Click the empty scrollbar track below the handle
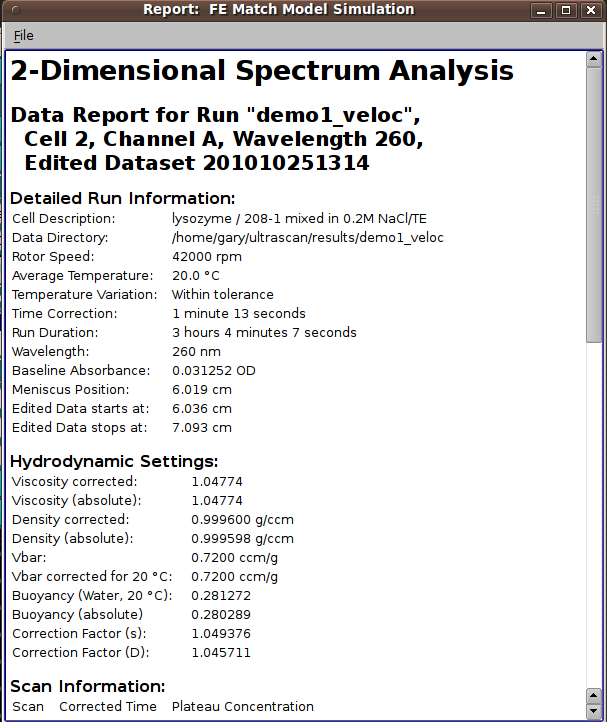Viewport: 607px width, 722px height. tap(594, 515)
